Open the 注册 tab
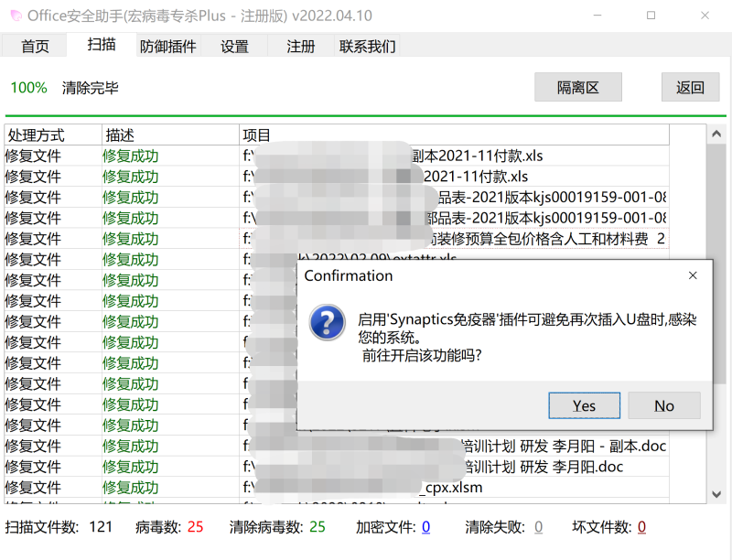This screenshot has width=732, height=560. [x=300, y=46]
